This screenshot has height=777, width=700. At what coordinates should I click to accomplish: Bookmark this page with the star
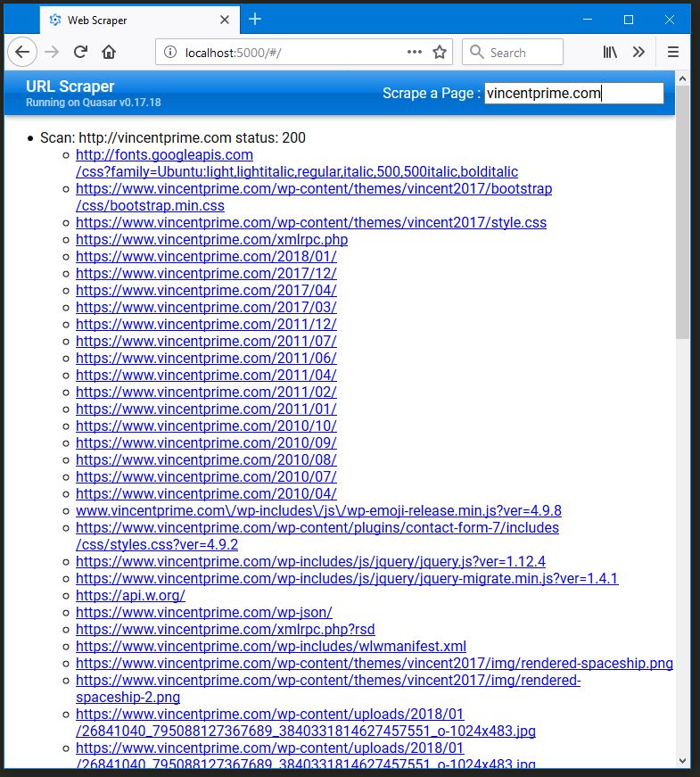440,52
